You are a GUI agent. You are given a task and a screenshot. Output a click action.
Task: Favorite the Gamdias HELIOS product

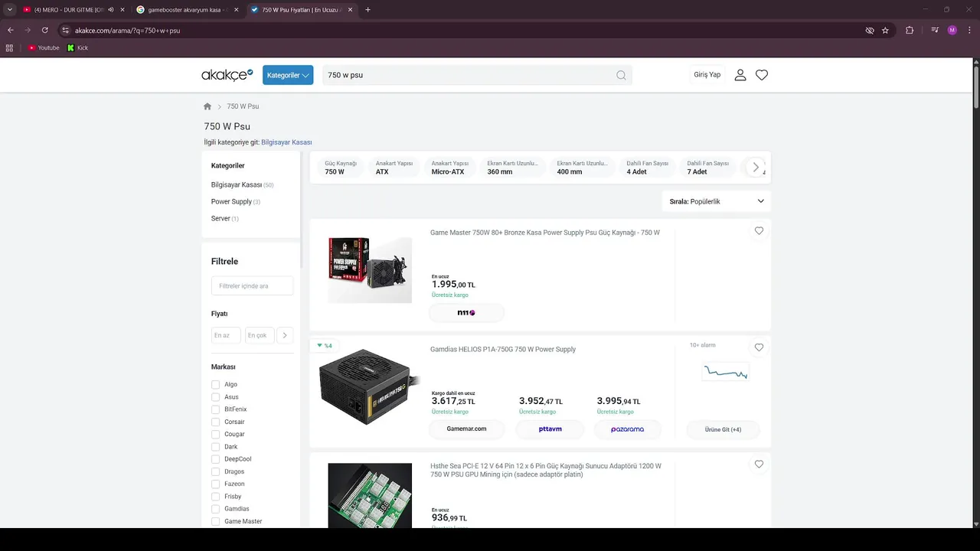[x=759, y=347]
